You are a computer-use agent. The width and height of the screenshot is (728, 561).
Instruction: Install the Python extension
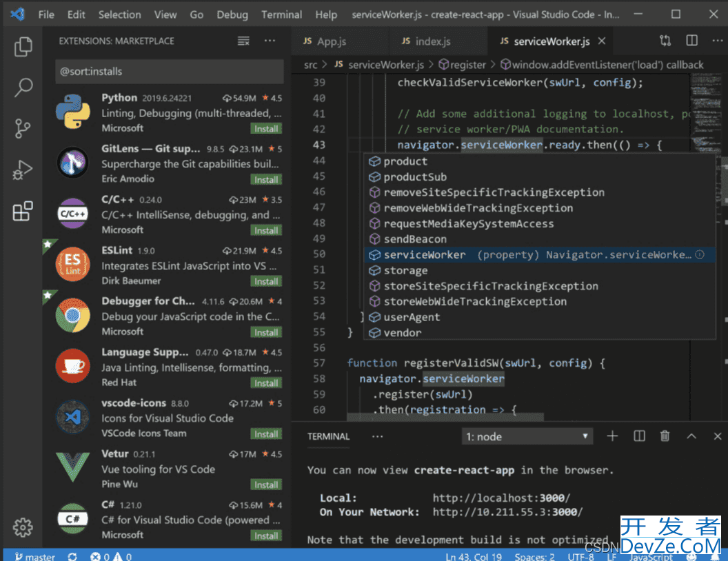coord(266,128)
